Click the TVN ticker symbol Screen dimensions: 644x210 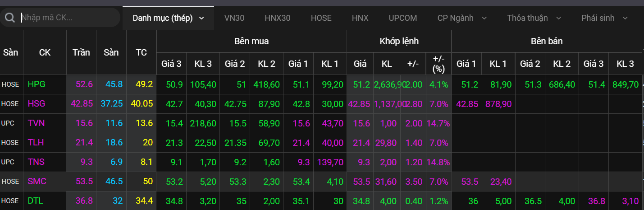(37, 123)
